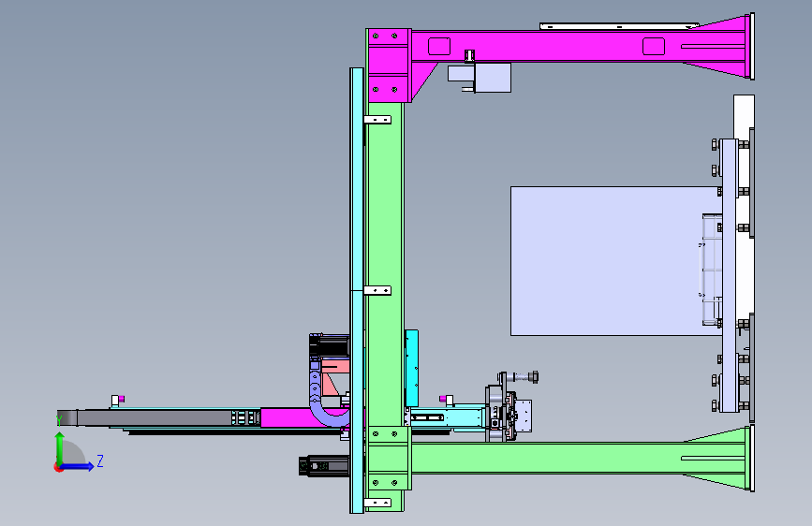Screen dimensions: 812x526
Task: Select the tall cyan vertical rail plate
Action: [x=356, y=290]
